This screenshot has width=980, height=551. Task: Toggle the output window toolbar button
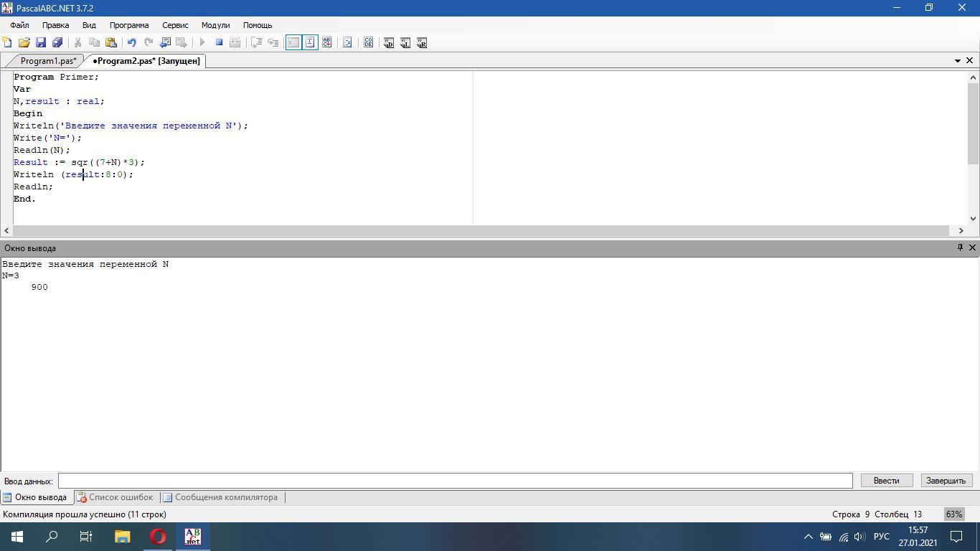293,42
